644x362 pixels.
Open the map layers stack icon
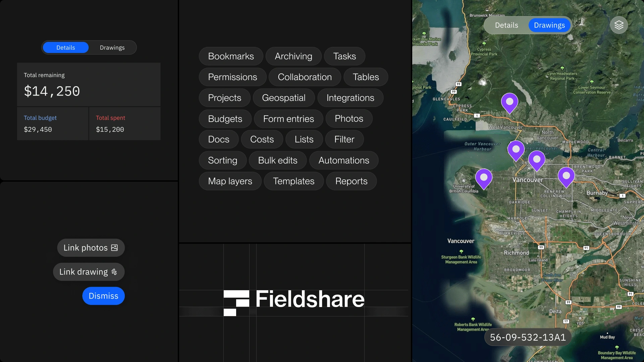coord(619,25)
